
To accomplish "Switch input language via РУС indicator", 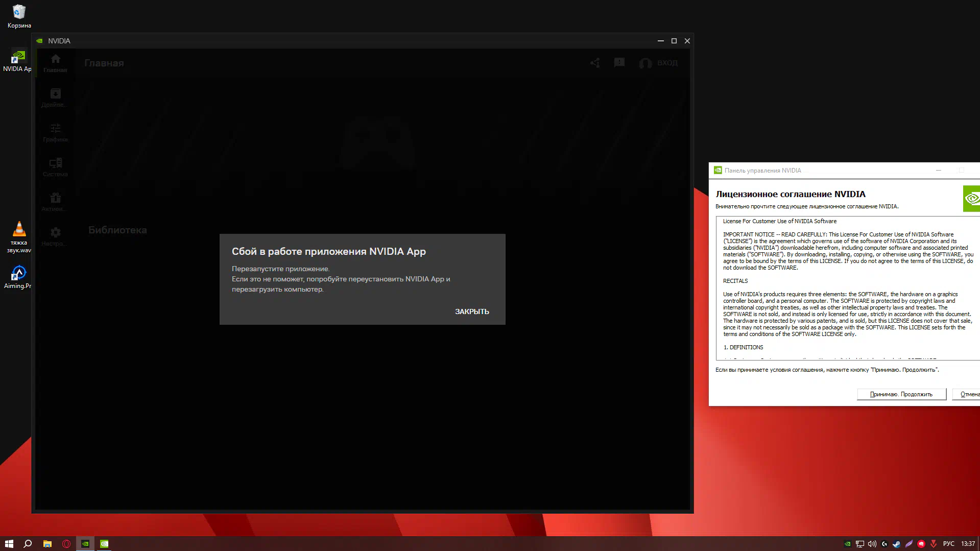I will [x=949, y=544].
